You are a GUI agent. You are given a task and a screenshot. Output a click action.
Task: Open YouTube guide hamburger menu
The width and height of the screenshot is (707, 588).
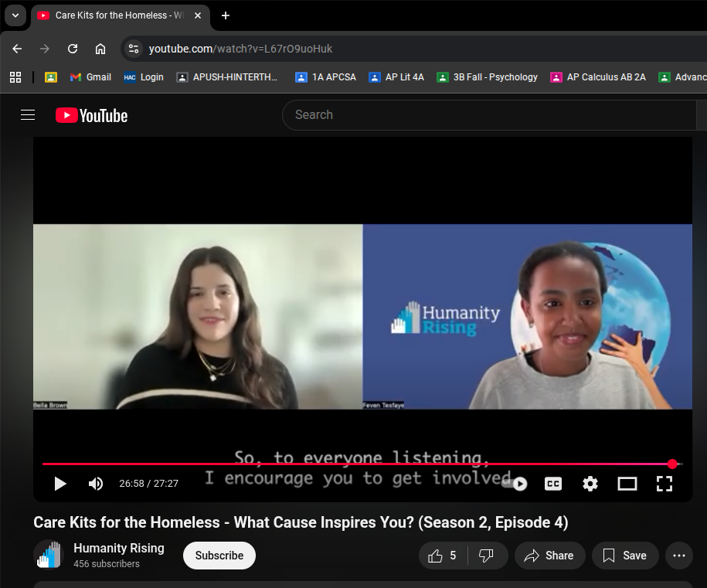pyautogui.click(x=28, y=115)
